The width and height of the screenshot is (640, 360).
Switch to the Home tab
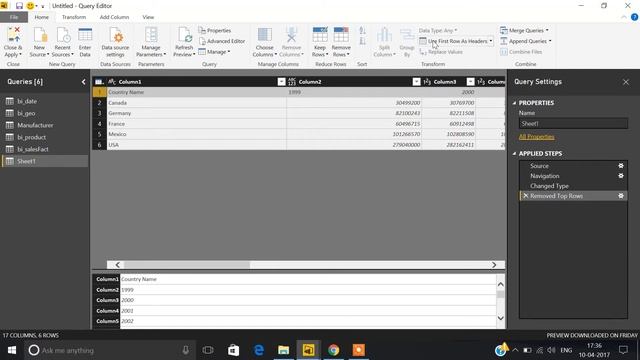42,17
